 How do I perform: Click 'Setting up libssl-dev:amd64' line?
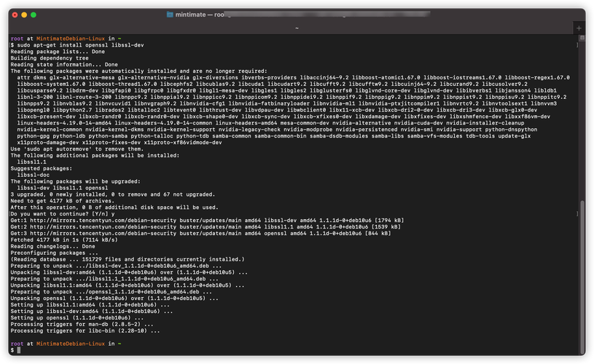(x=92, y=311)
